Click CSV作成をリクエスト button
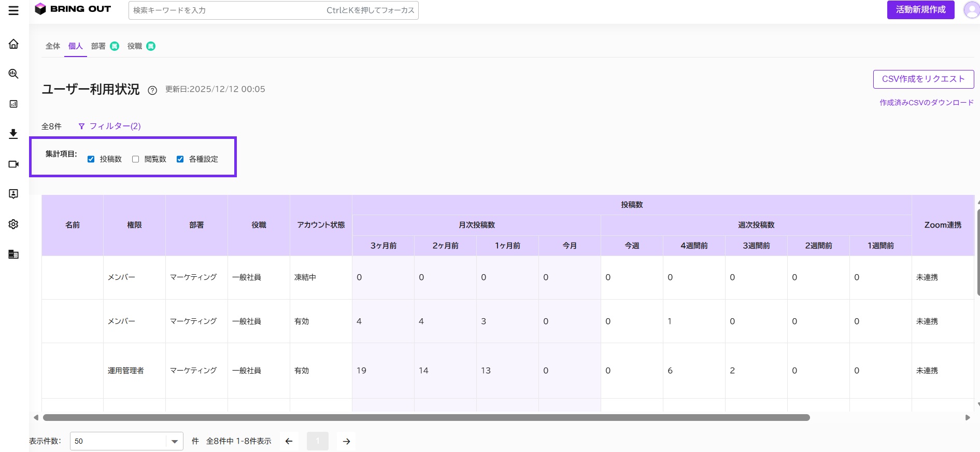This screenshot has height=452, width=980. [924, 79]
